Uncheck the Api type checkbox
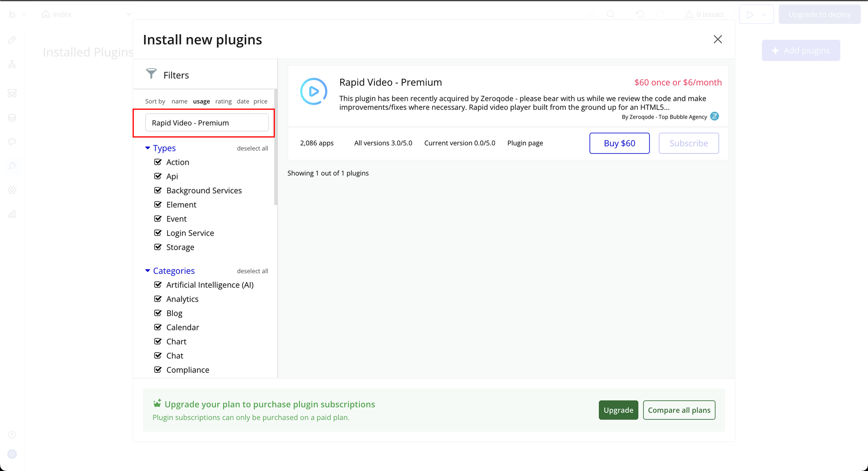Screen dimensions: 868x471 coord(158,176)
